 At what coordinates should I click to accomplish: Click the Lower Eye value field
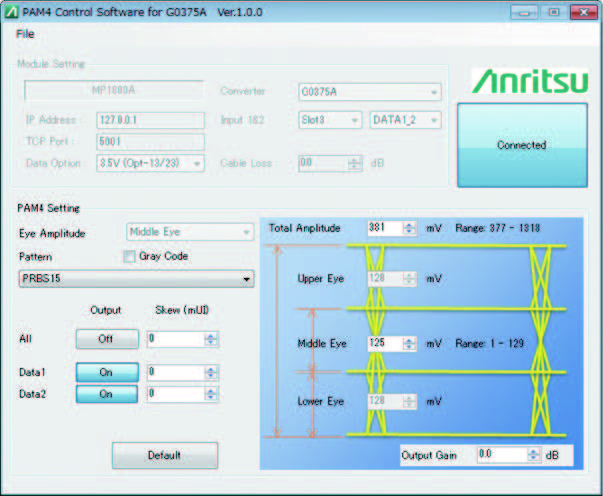[385, 401]
